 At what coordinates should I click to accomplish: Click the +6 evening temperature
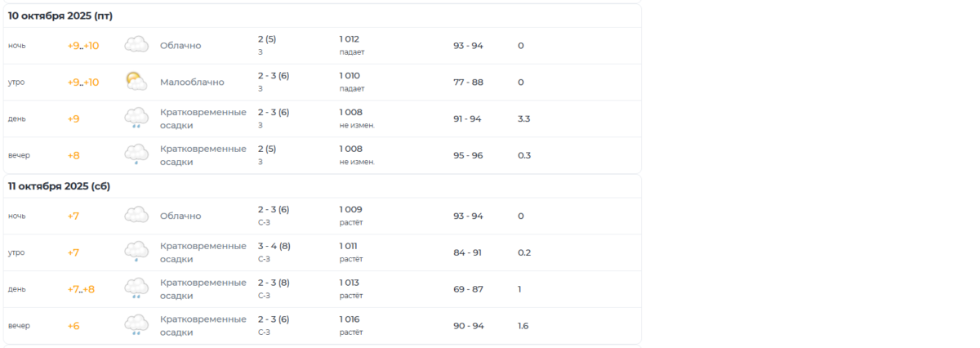[73, 326]
